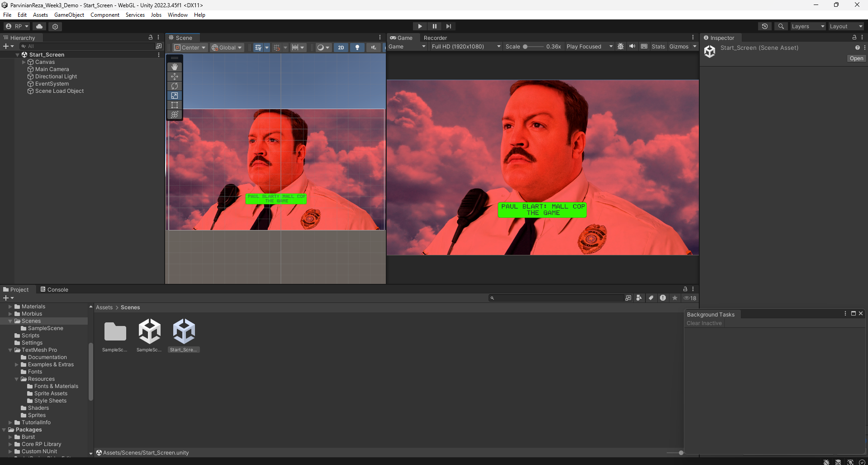
Task: Open the Layout dropdown
Action: (x=846, y=26)
